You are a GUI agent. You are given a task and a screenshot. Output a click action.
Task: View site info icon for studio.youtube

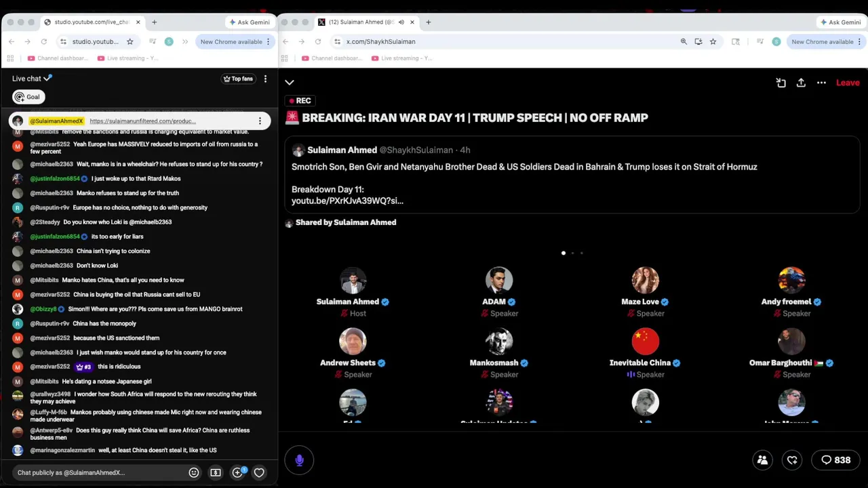63,41
